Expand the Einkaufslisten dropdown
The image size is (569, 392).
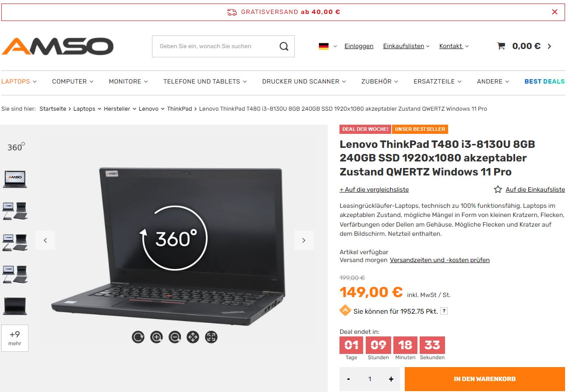click(406, 46)
